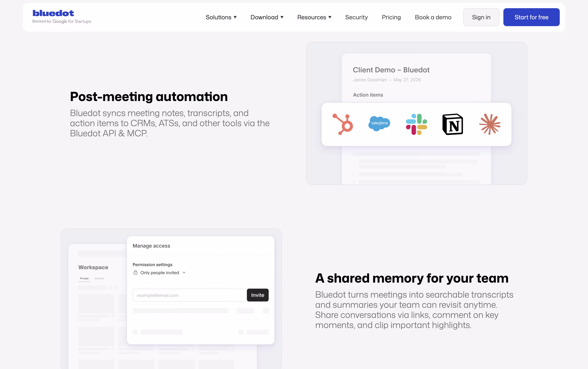The image size is (588, 369).
Task: Switch to the Shared workspace tab
Action: [99, 279]
